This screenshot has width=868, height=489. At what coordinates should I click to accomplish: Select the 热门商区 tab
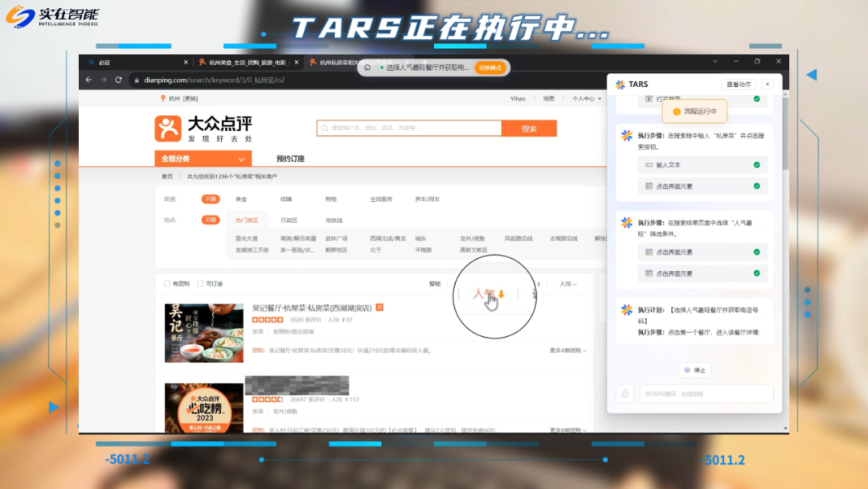(247, 220)
